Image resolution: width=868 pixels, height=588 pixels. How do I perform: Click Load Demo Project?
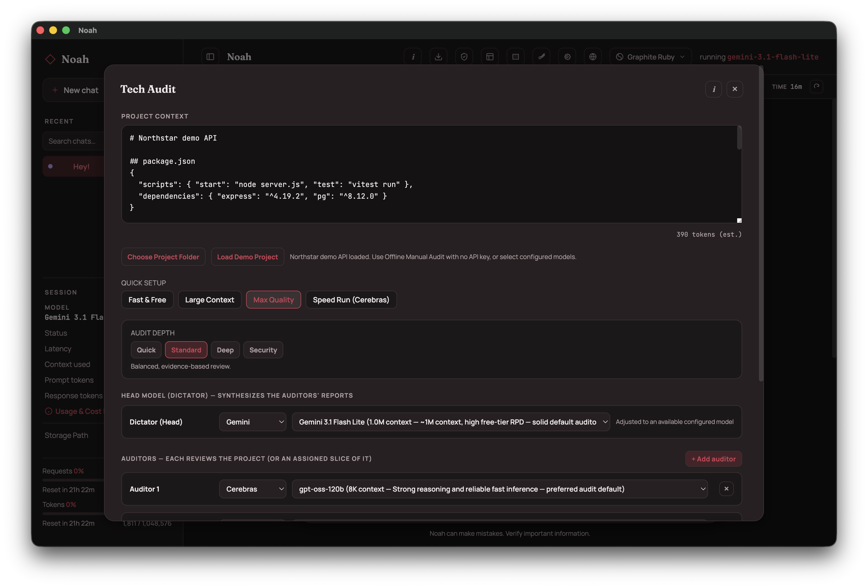click(247, 257)
